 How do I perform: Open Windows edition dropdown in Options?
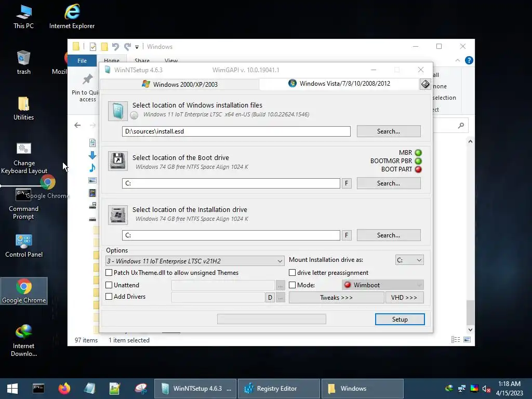[x=195, y=261]
